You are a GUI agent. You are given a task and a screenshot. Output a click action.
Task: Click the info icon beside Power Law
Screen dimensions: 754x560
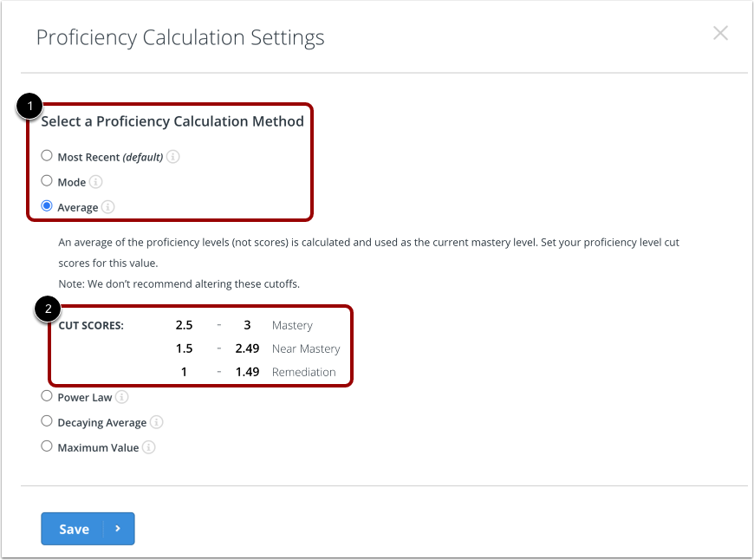[x=122, y=397]
